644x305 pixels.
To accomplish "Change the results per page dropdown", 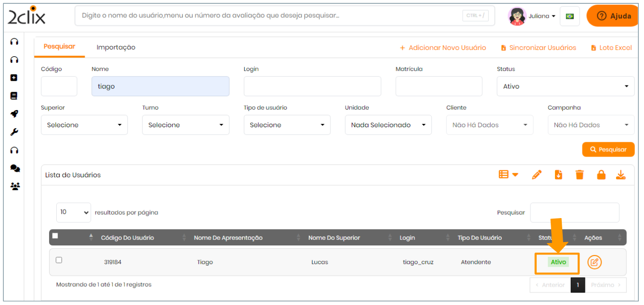I will point(74,212).
